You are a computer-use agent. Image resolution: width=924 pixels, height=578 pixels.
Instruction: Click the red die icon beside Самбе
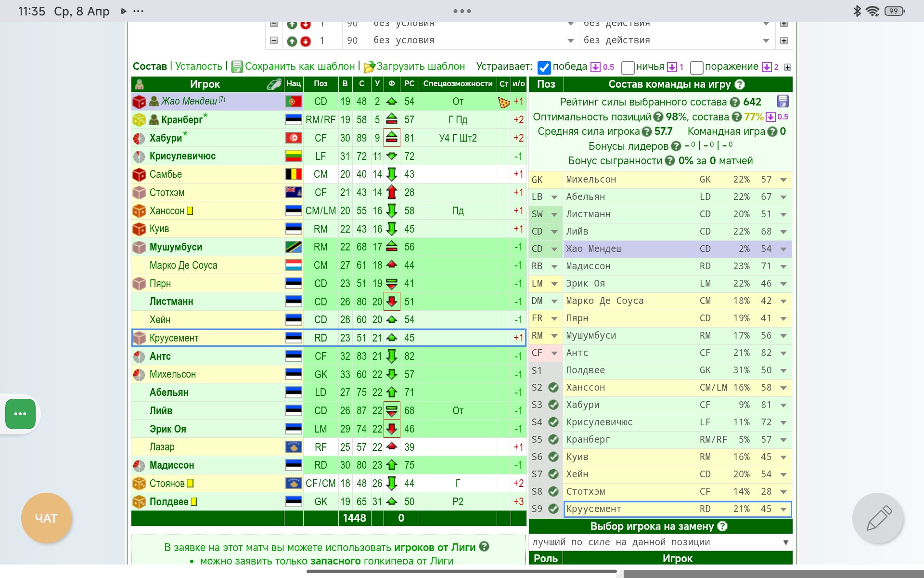[139, 174]
